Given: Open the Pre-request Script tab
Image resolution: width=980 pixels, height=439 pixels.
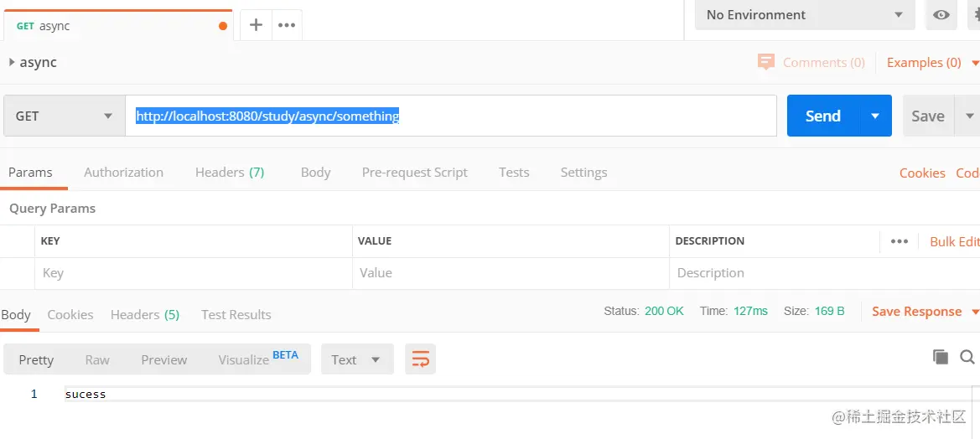Looking at the screenshot, I should [414, 173].
